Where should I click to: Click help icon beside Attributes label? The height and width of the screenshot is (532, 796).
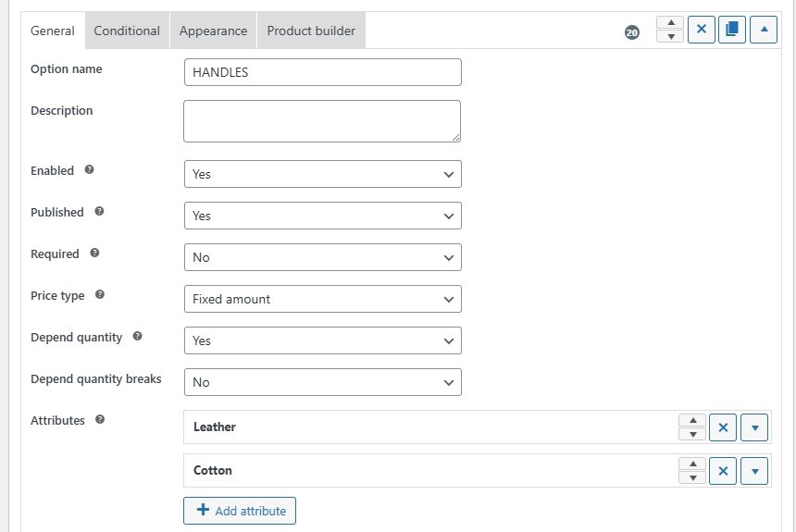(100, 420)
